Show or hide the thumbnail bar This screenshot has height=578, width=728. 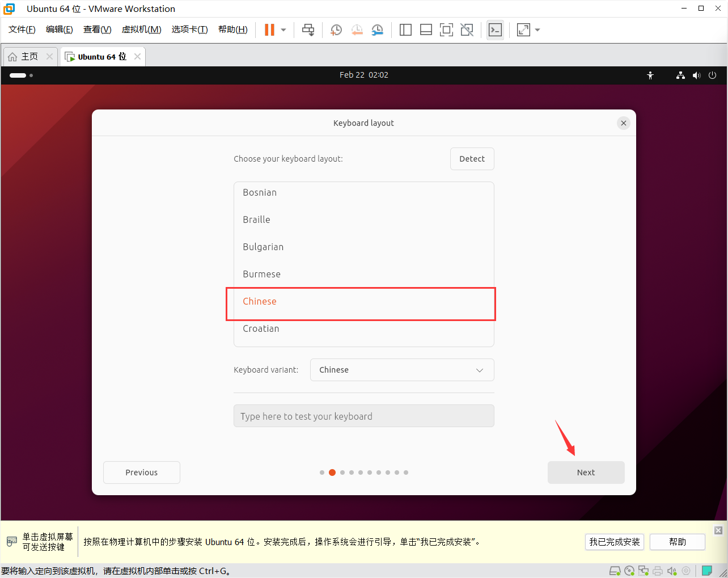pos(426,30)
